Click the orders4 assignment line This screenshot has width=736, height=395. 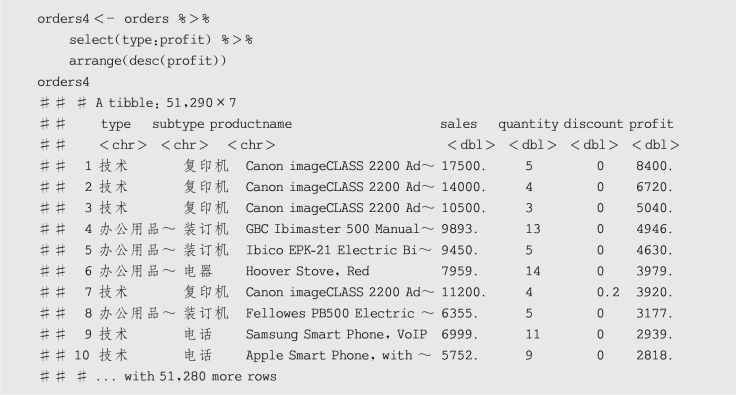[x=123, y=19]
